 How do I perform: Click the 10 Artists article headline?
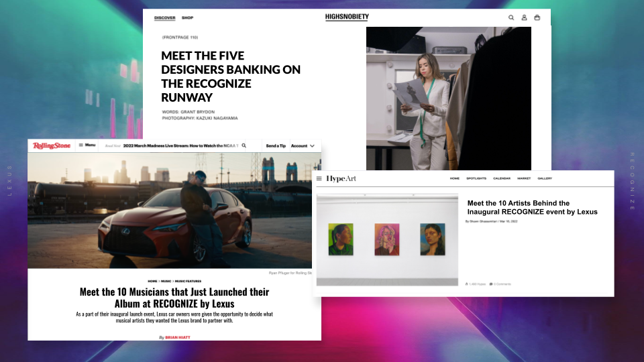coord(532,207)
